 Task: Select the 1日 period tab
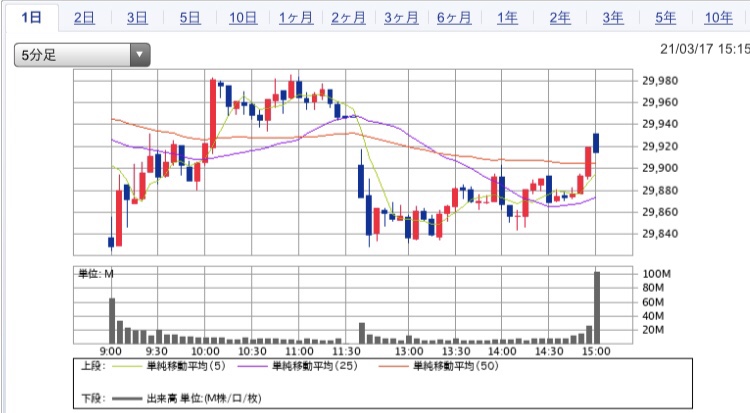pos(32,18)
